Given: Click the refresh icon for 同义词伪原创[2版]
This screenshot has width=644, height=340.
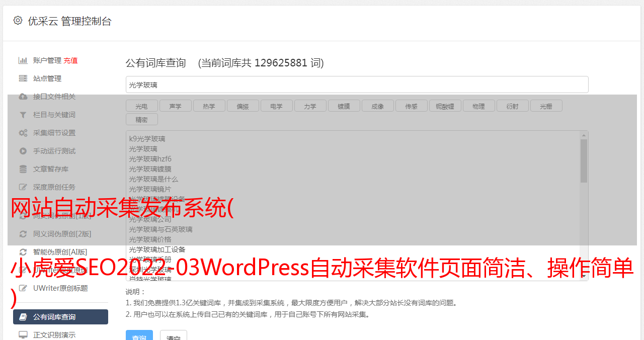Looking at the screenshot, I should [23, 234].
